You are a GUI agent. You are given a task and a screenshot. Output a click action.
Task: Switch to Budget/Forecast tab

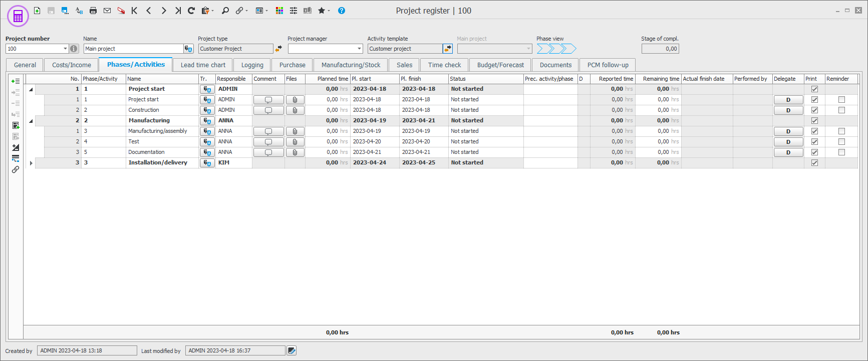(500, 65)
